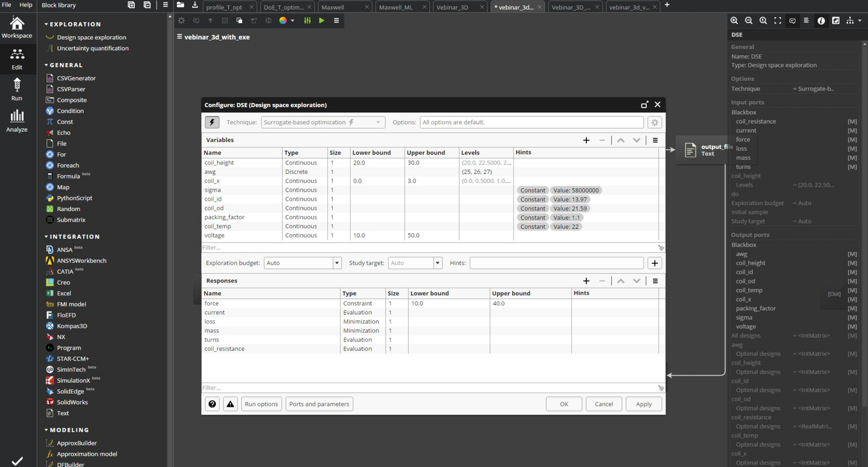Add a new variable with plus icon

point(586,140)
